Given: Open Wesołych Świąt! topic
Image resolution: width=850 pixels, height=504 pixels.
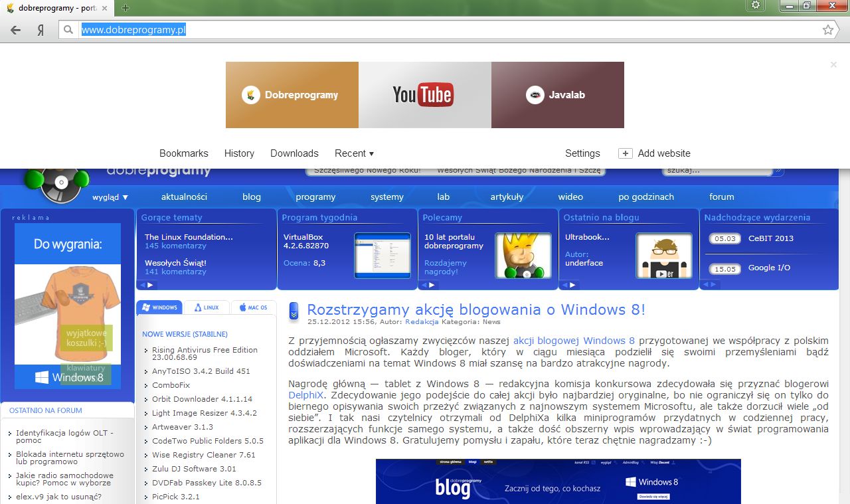Looking at the screenshot, I should [x=175, y=263].
